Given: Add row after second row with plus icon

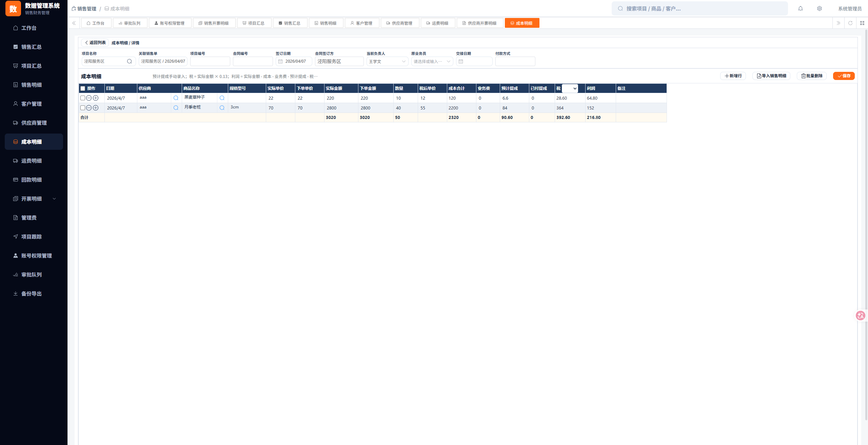Looking at the screenshot, I should point(96,108).
